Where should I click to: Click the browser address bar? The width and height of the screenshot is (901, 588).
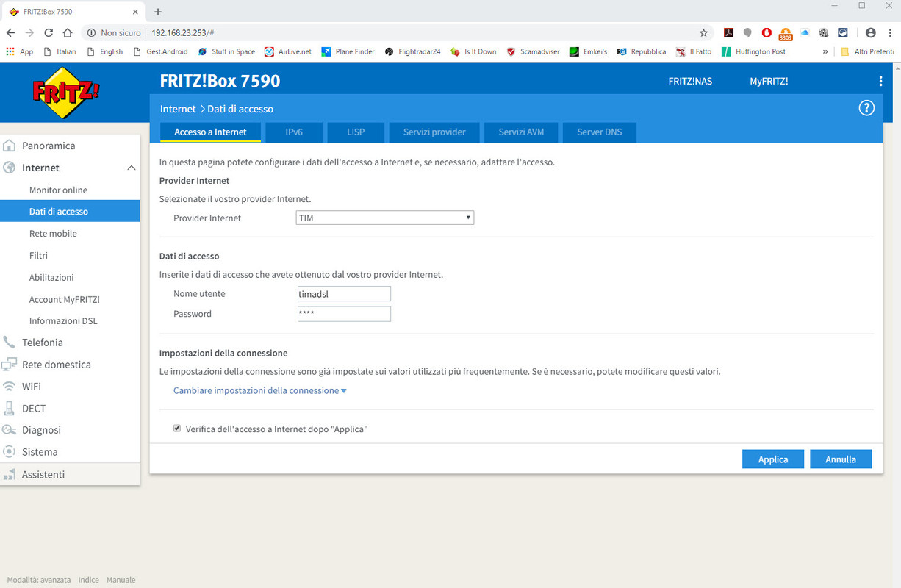tap(397, 32)
